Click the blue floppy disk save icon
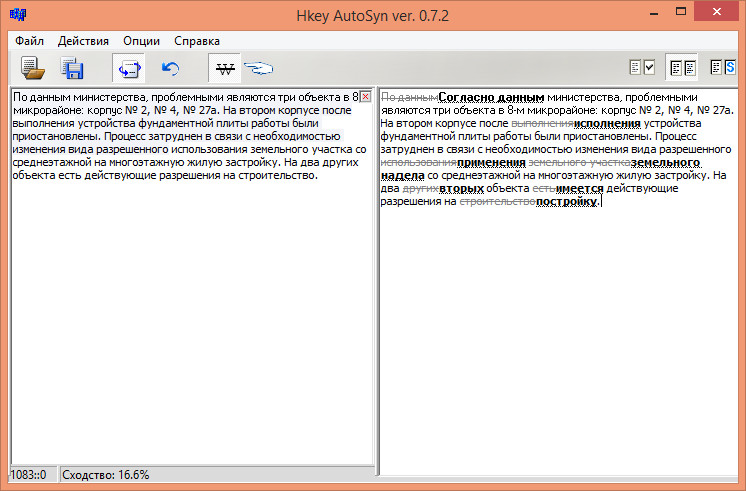The width and height of the screenshot is (746, 491). coord(73,69)
